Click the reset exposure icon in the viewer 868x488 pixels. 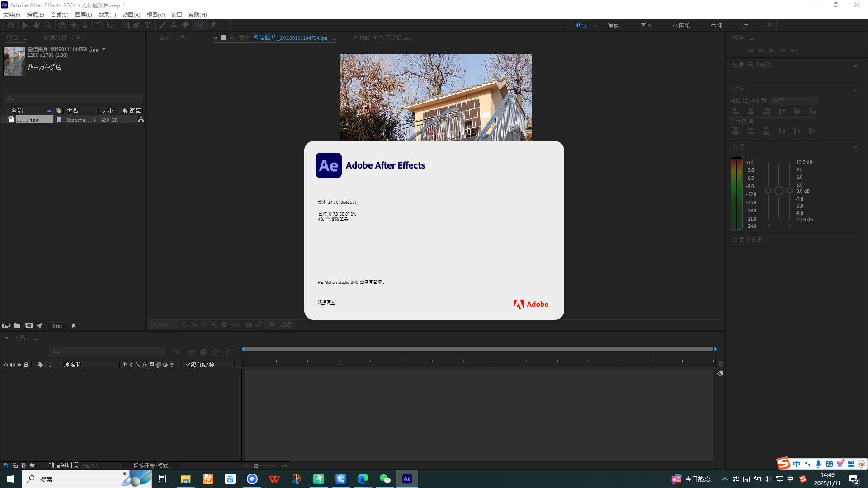[x=224, y=325]
